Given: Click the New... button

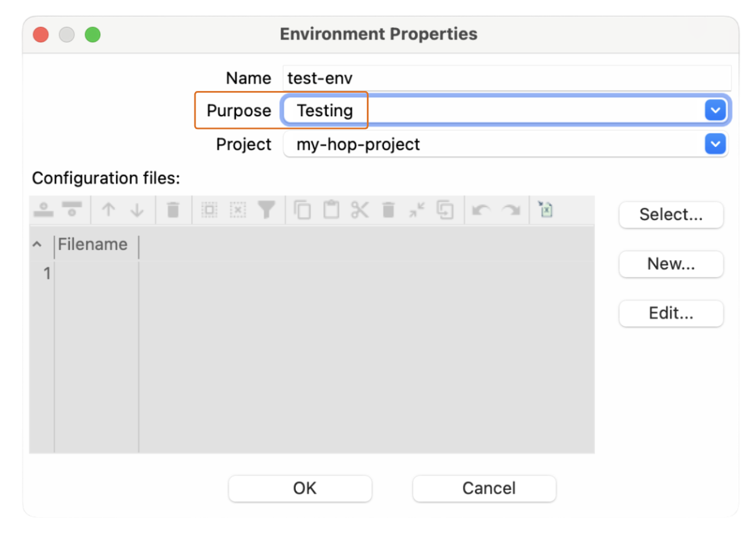Looking at the screenshot, I should click(671, 264).
